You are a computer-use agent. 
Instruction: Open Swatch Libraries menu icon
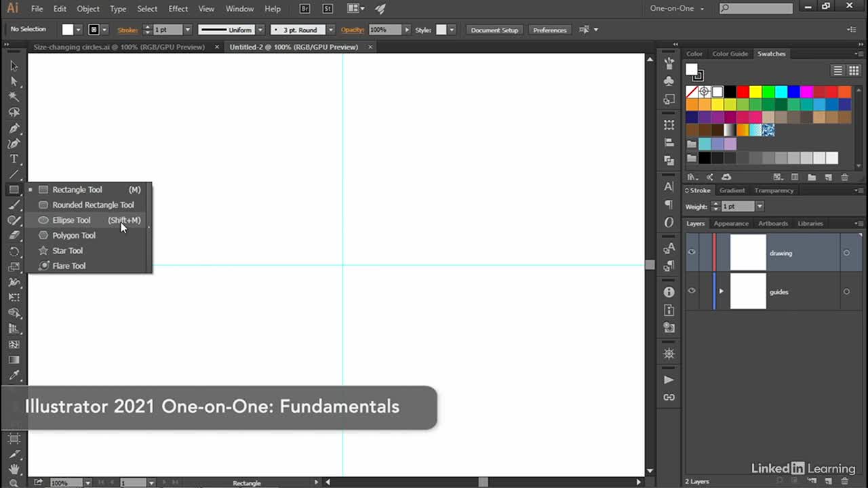click(692, 178)
